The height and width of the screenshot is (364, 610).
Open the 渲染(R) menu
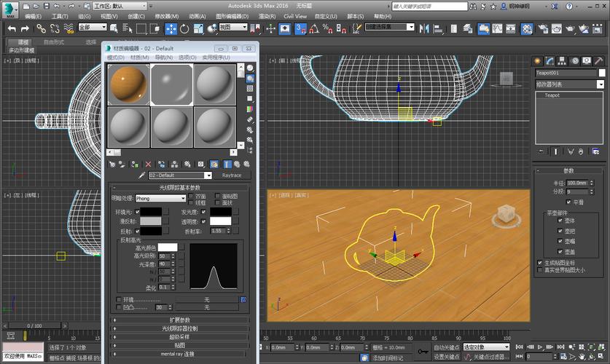(267, 16)
